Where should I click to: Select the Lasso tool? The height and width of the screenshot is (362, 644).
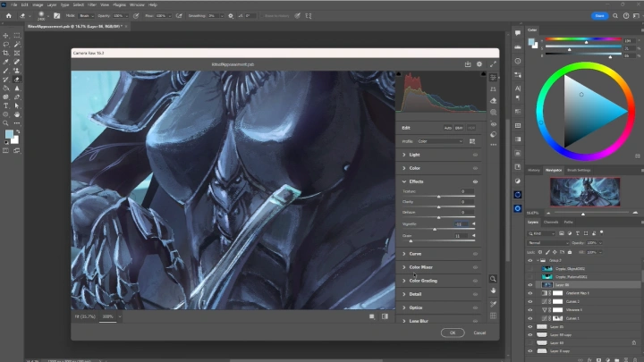click(x=5, y=45)
